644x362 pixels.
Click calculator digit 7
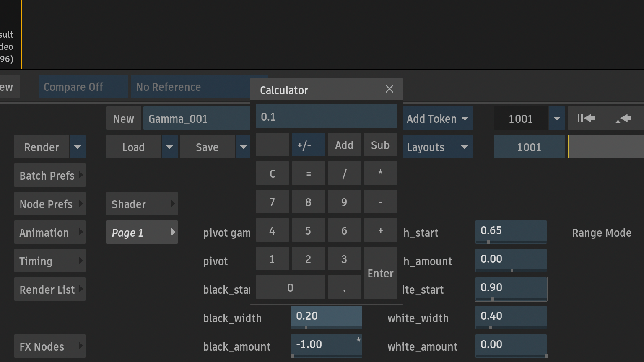pyautogui.click(x=273, y=202)
